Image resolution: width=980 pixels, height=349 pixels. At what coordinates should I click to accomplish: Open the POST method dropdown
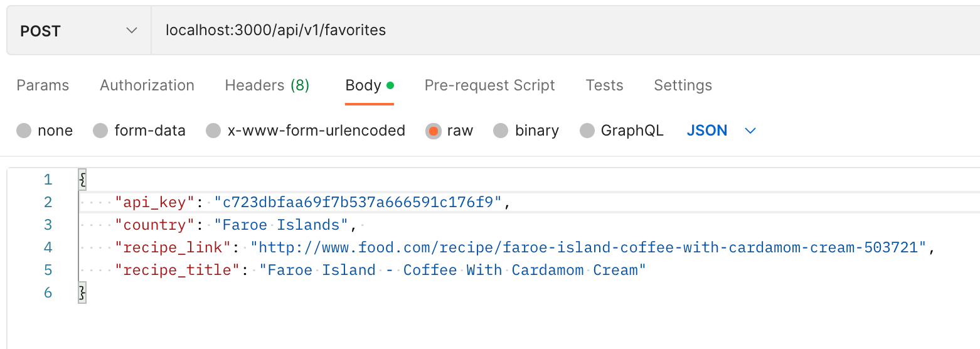(79, 31)
